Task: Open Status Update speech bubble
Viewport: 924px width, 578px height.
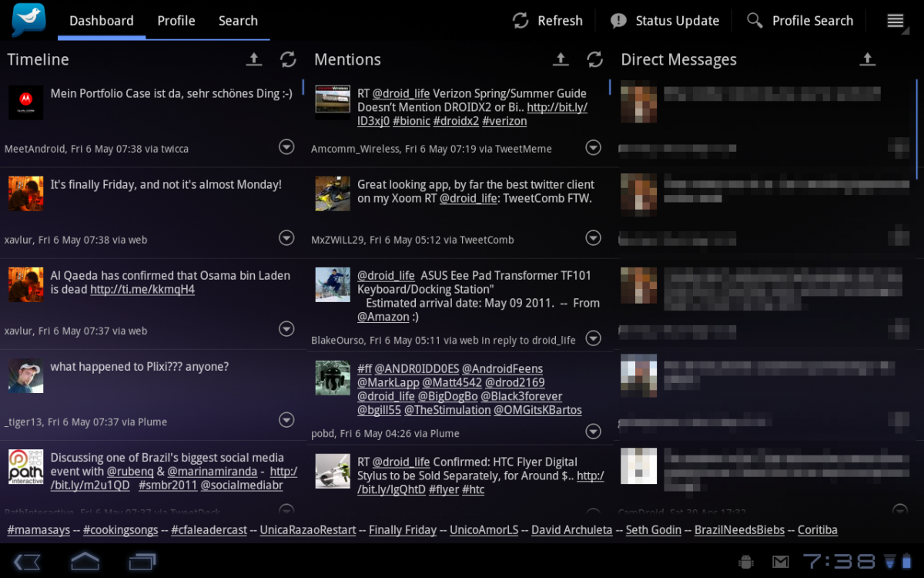Action: coord(618,21)
